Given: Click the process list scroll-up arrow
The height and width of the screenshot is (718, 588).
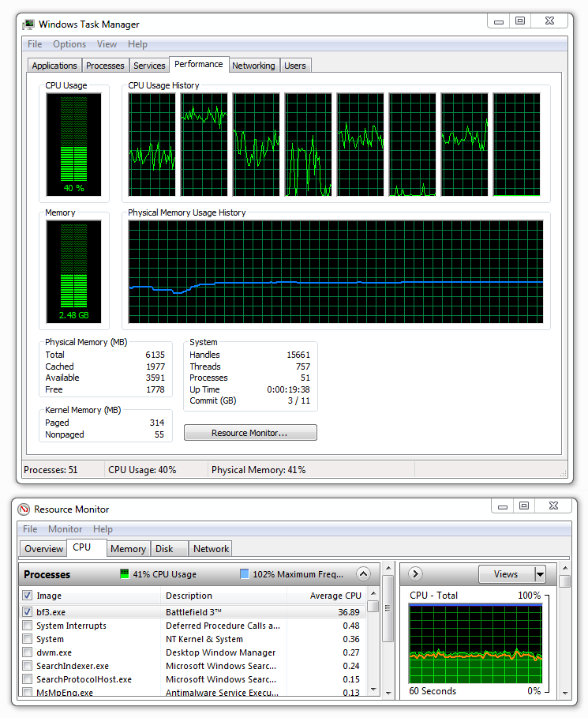Looking at the screenshot, I should (373, 607).
